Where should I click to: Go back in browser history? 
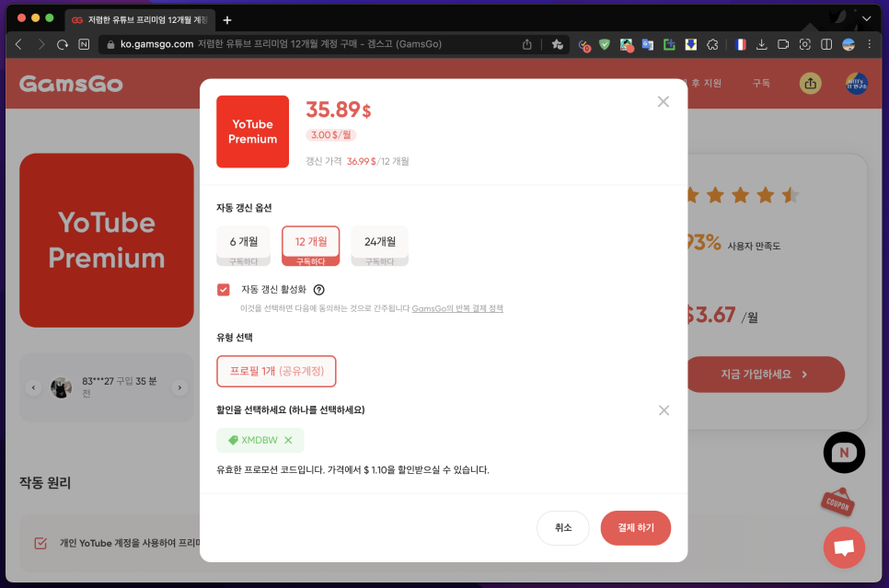pyautogui.click(x=18, y=44)
